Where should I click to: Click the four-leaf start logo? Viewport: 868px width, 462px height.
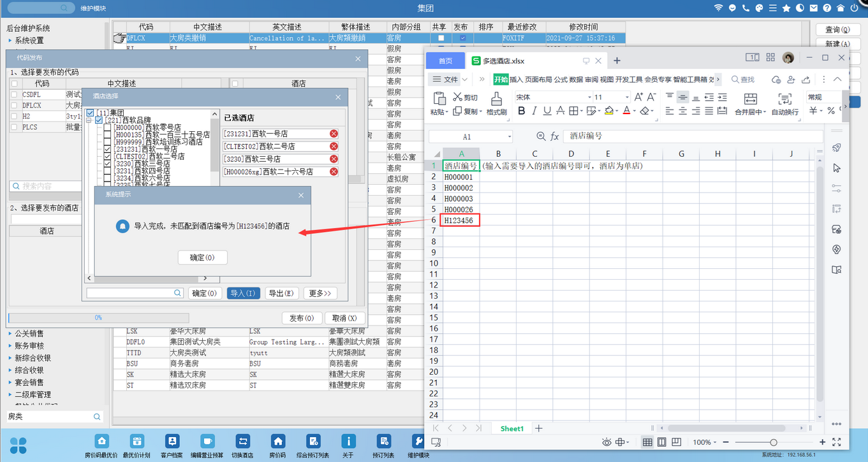point(18,445)
